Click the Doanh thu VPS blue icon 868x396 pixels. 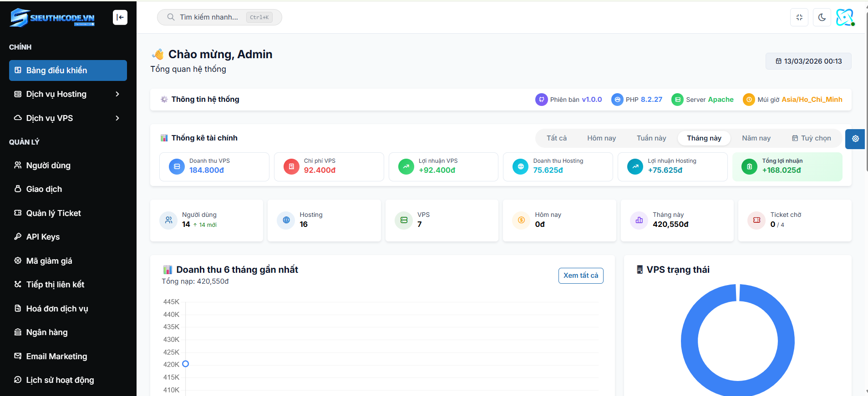point(177,166)
